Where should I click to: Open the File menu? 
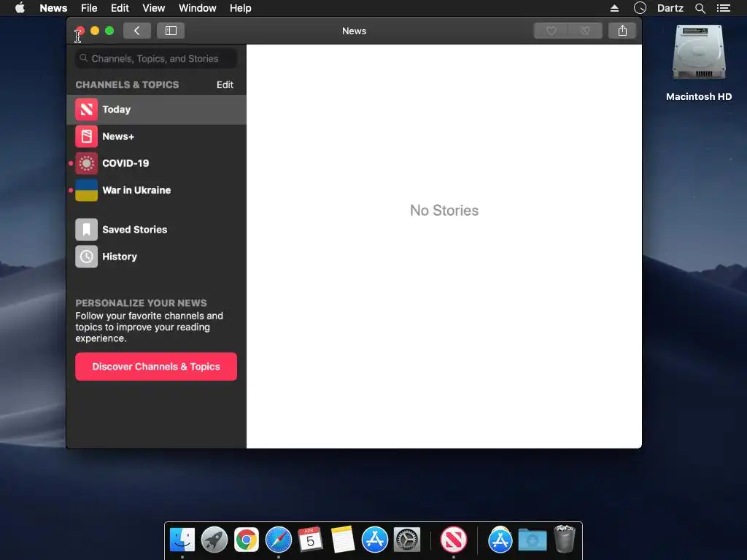pyautogui.click(x=89, y=8)
